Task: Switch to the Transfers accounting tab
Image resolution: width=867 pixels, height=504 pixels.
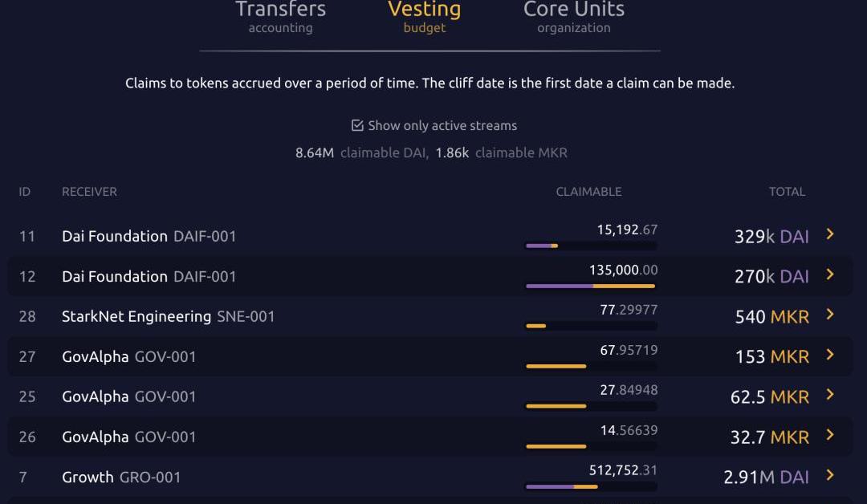Action: tap(280, 18)
